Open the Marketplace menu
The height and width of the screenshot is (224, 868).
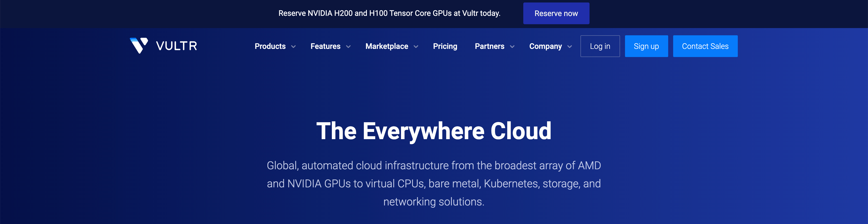click(x=387, y=46)
